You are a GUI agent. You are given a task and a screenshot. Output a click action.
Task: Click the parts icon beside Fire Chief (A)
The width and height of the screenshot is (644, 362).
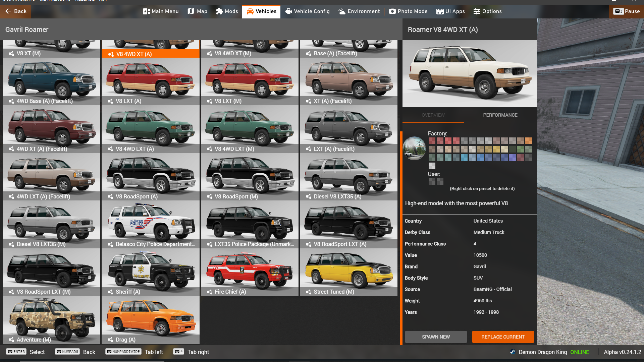[210, 292]
